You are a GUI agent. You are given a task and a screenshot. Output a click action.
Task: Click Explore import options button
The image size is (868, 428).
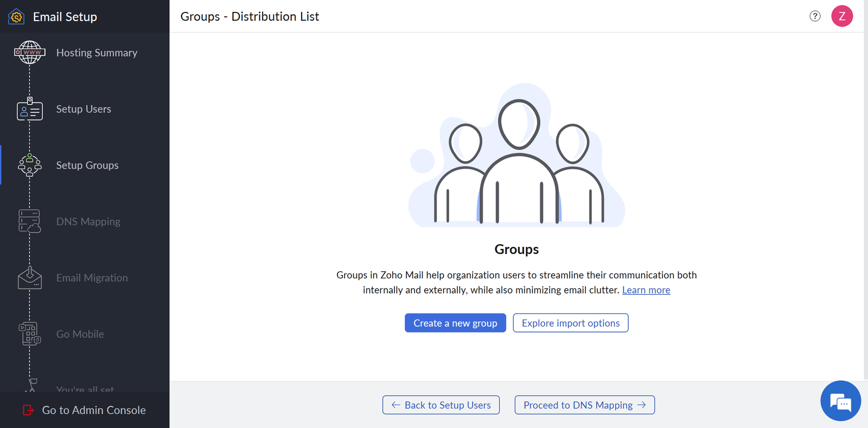pos(571,323)
